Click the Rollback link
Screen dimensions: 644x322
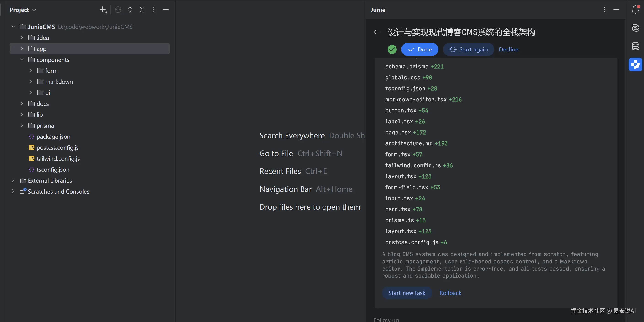(x=450, y=293)
